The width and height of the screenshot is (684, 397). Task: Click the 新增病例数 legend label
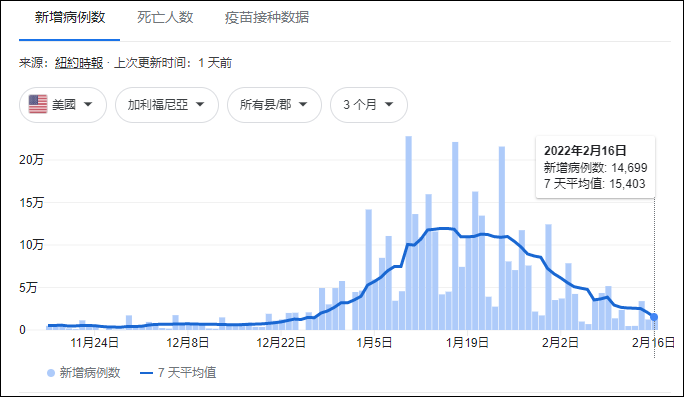click(x=90, y=373)
